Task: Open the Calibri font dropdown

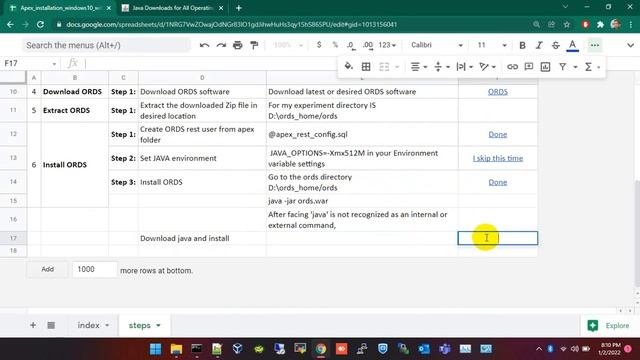Action: pos(436,45)
